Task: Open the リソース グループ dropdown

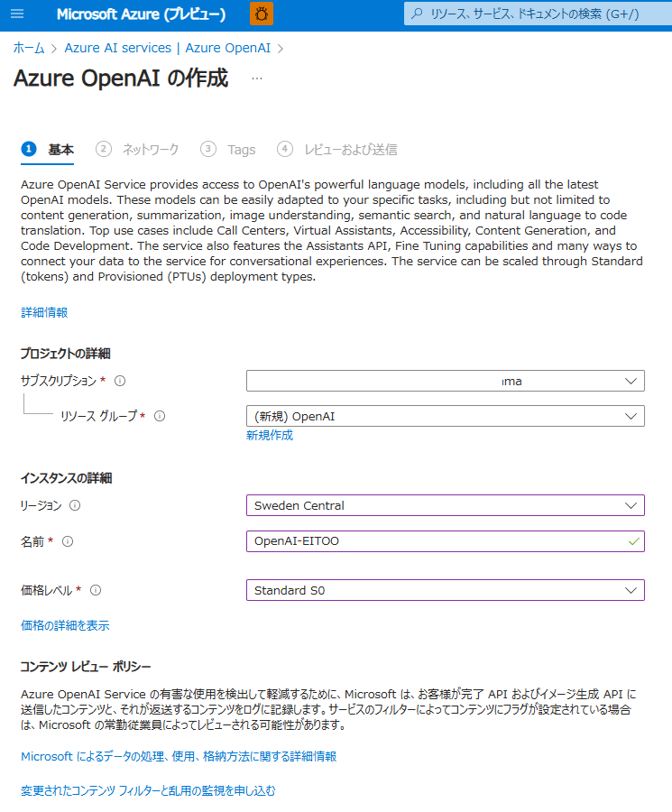Action: pyautogui.click(x=446, y=416)
